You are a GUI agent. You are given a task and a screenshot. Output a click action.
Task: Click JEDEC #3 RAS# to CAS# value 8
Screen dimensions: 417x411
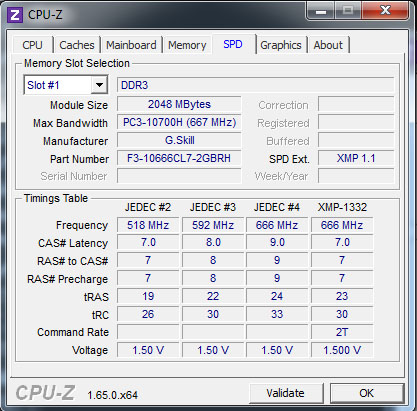213,260
